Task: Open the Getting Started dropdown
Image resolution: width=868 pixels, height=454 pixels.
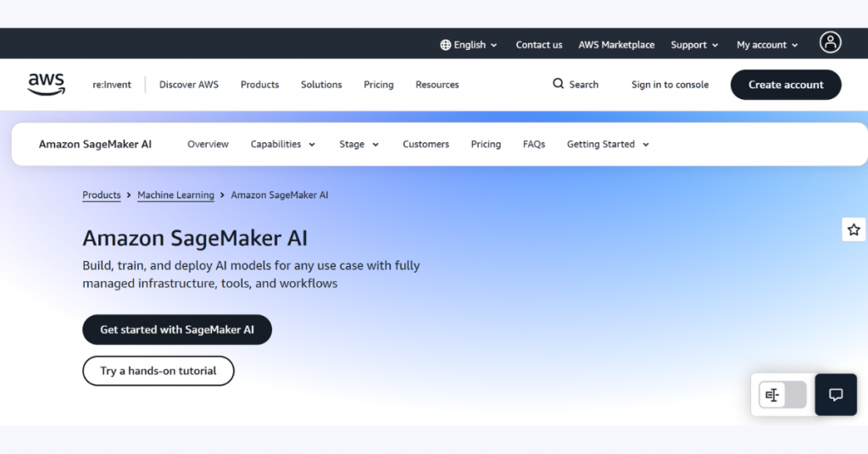Action: pos(608,144)
